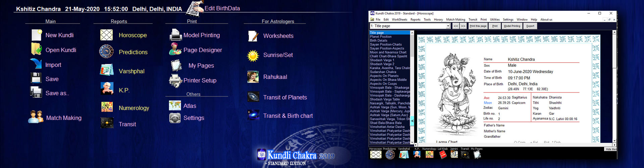
Task: Open the Worksheets pencil icon
Action: pyautogui.click(x=253, y=36)
